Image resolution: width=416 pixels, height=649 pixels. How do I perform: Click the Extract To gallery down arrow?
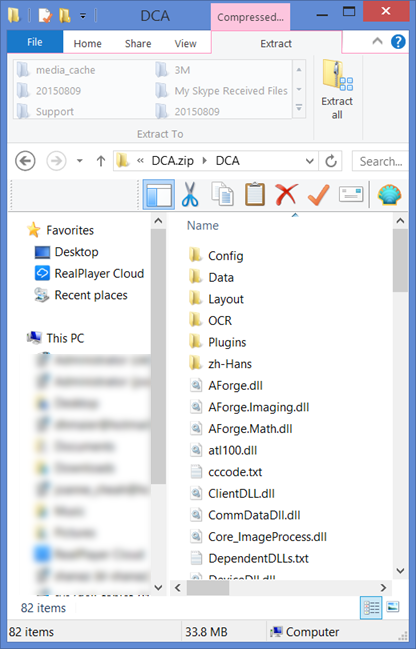click(299, 89)
